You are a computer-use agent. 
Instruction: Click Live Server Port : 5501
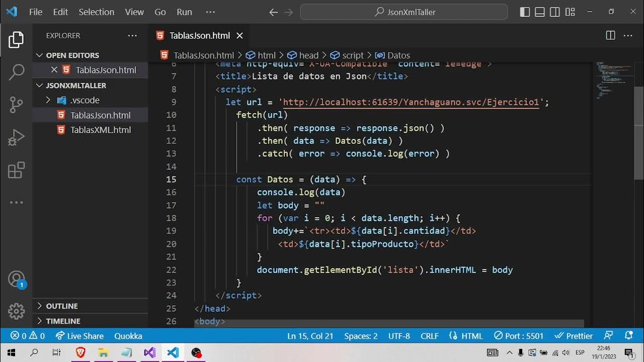(x=519, y=336)
